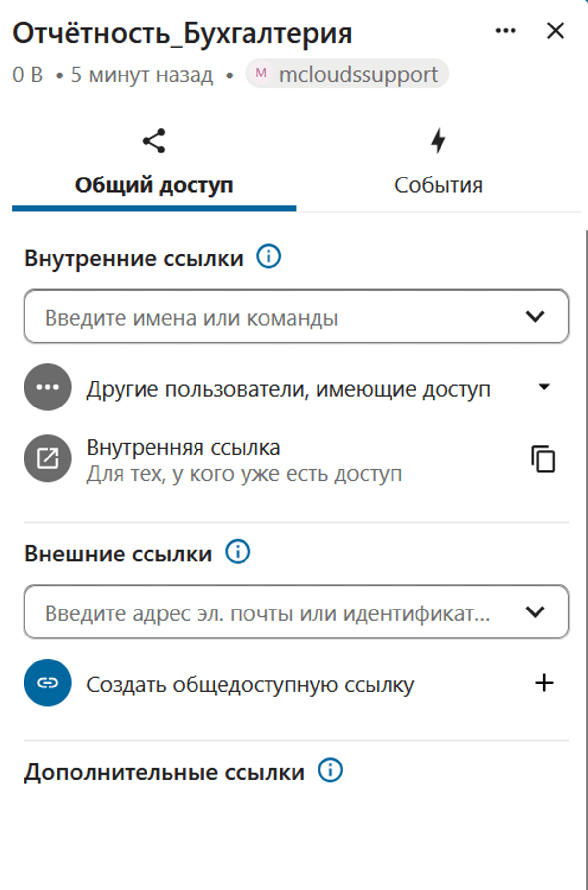Click Создать общедоступную ссылку
Screen dimensions: 588x890
point(250,684)
